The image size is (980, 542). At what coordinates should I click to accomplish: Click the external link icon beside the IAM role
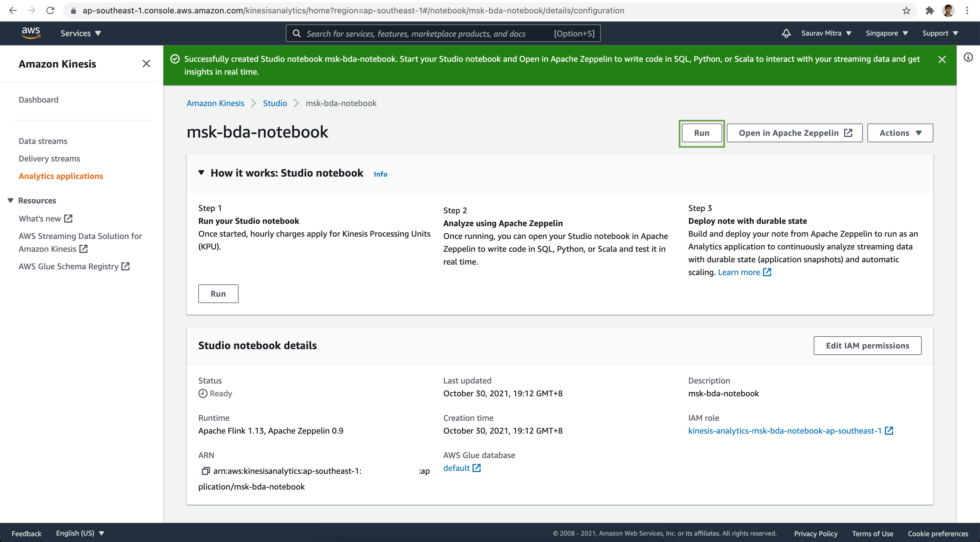point(889,431)
